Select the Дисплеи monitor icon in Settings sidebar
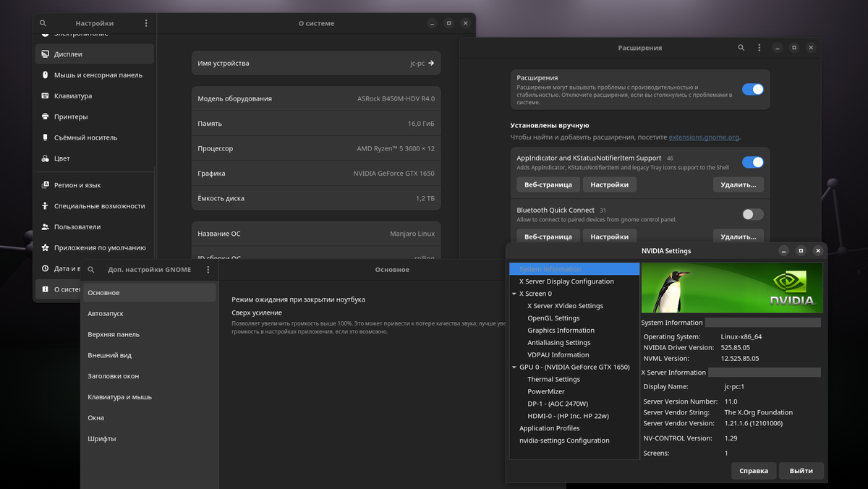 coord(46,54)
